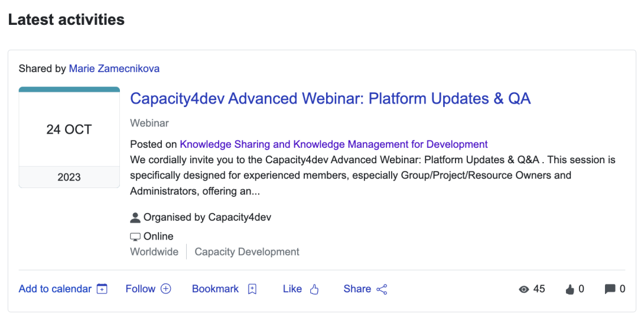The width and height of the screenshot is (644, 320).
Task: Click the plus circle icon next to Follow
Action: coord(166,289)
